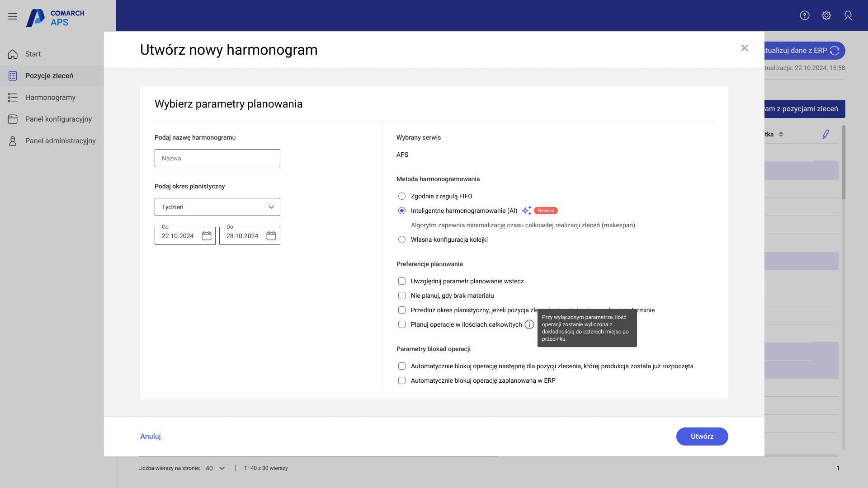Click harmonogram z pozycjami zleceń button
The width and height of the screenshot is (868, 488).
point(805,109)
